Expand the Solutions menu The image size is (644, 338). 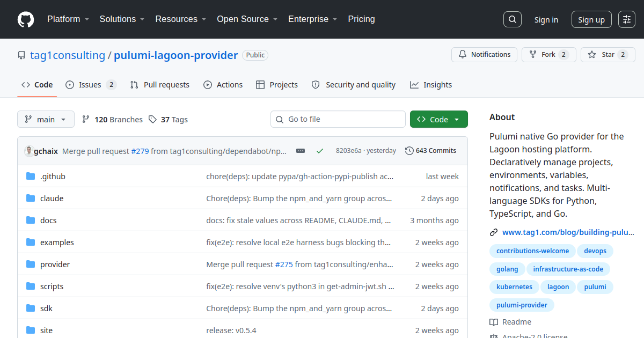[122, 19]
